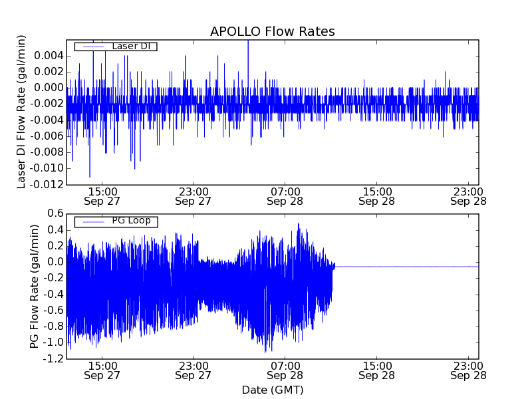Click the -0.002 tick on Laser DI axis

click(x=47, y=104)
